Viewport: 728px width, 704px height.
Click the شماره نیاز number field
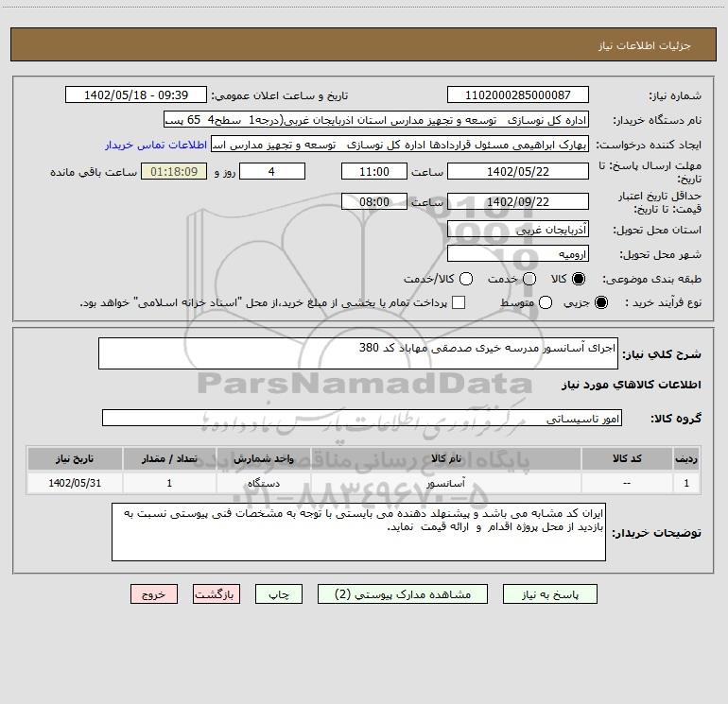(518, 94)
